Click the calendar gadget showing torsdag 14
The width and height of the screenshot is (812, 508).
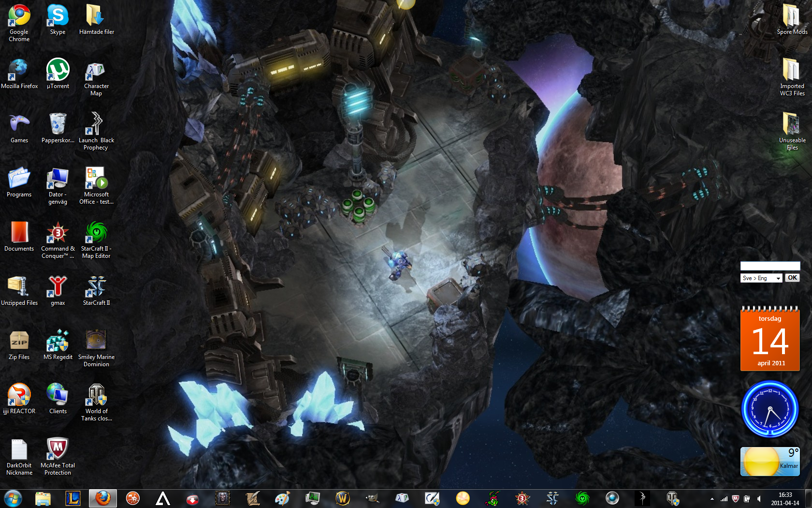[770, 339]
